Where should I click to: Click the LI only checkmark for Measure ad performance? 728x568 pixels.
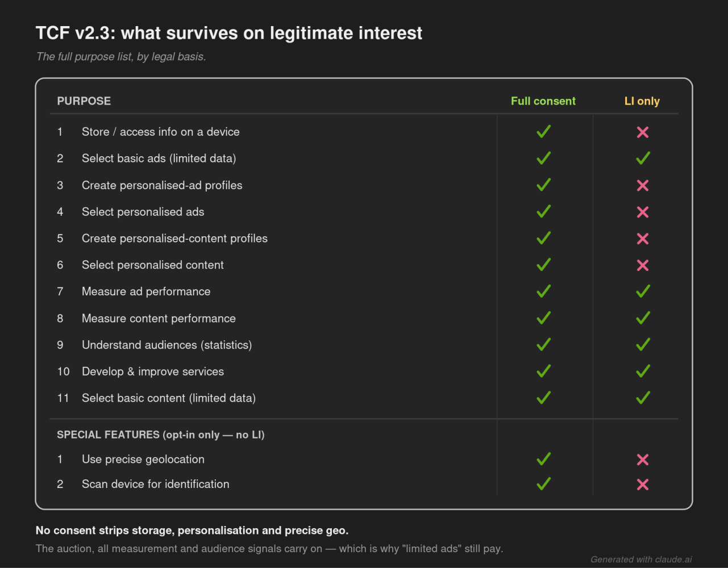[x=643, y=291]
